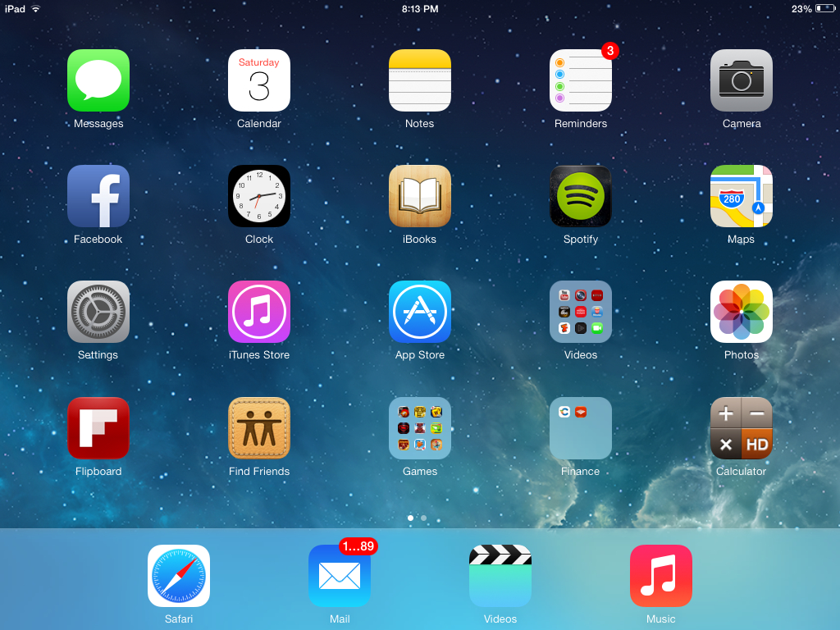Open the Reminders app

580,80
